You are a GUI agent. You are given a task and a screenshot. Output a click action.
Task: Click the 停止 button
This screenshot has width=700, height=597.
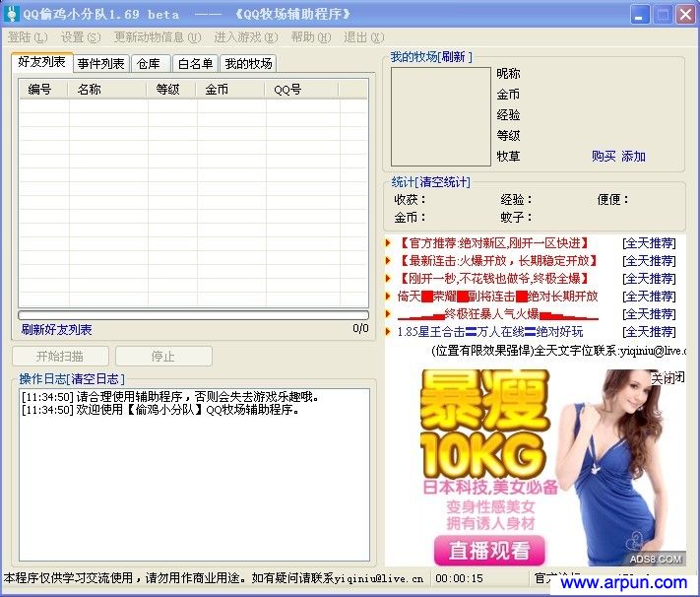point(163,357)
